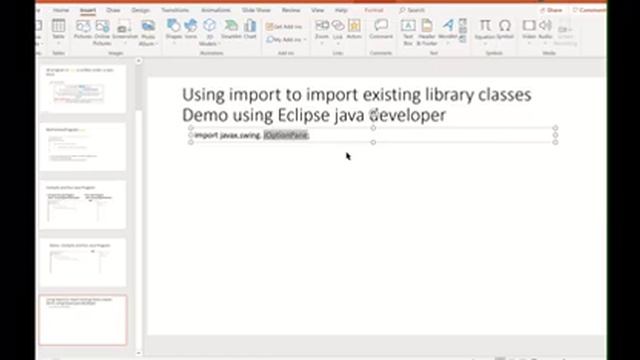Click the Share button
640x360 pixels.
pyautogui.click(x=551, y=10)
